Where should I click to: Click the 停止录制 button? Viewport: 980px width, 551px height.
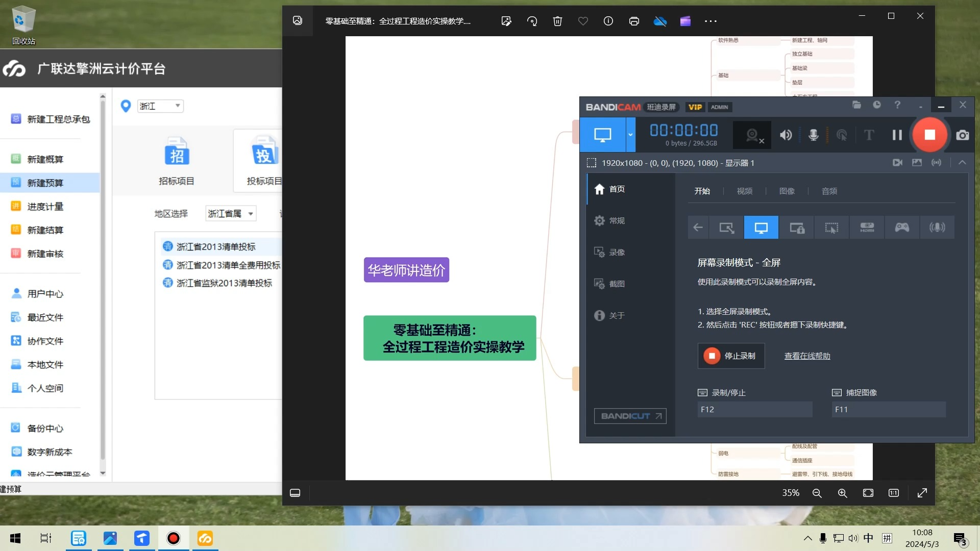[x=731, y=356]
